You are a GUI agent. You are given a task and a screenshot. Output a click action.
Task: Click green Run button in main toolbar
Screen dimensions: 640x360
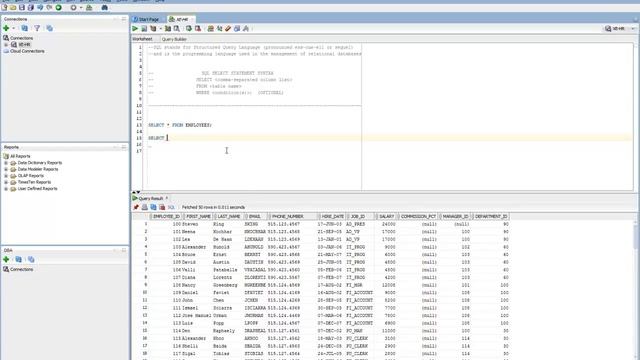pos(58,7)
